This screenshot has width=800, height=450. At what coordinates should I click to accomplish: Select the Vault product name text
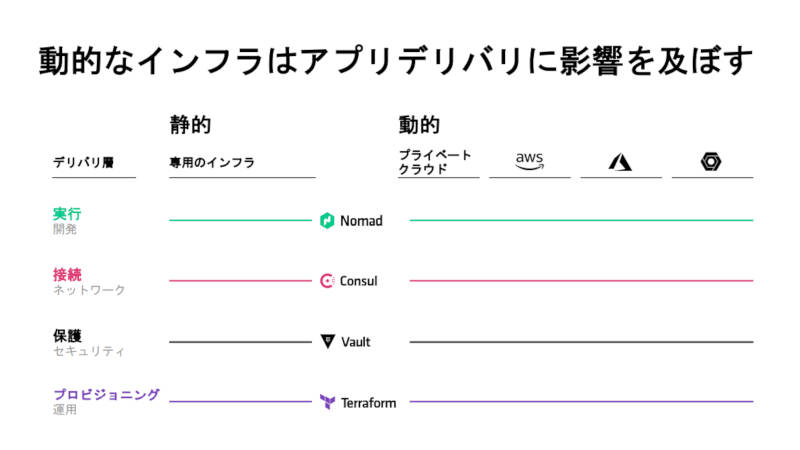[x=356, y=342]
